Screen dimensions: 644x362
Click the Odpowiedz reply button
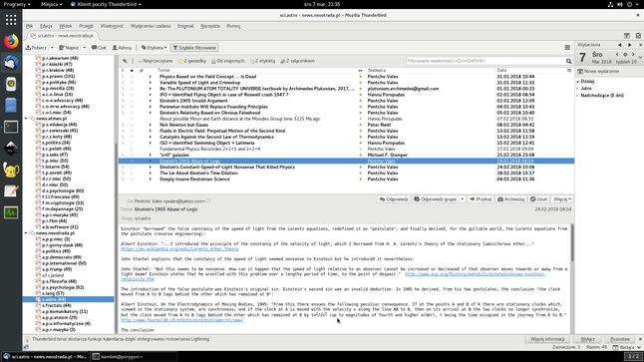pos(394,199)
